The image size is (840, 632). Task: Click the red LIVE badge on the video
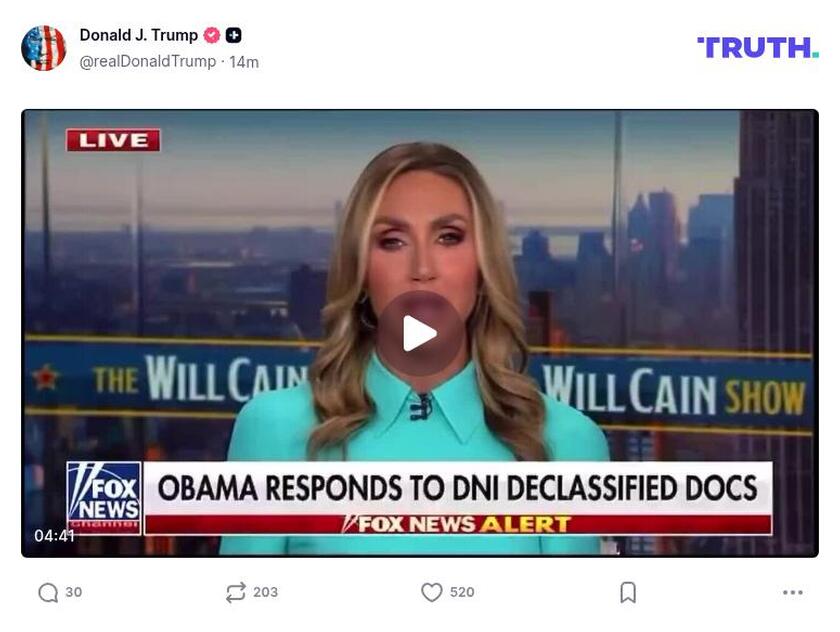pyautogui.click(x=113, y=140)
